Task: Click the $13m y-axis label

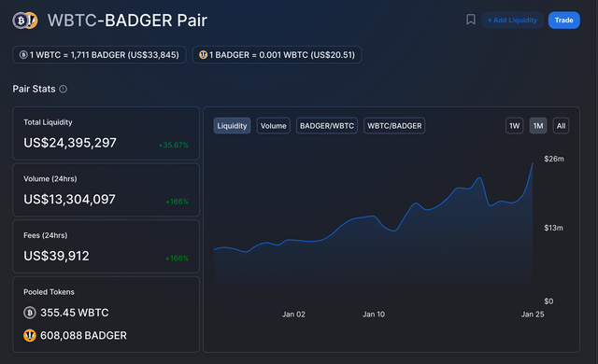Action: (x=553, y=228)
